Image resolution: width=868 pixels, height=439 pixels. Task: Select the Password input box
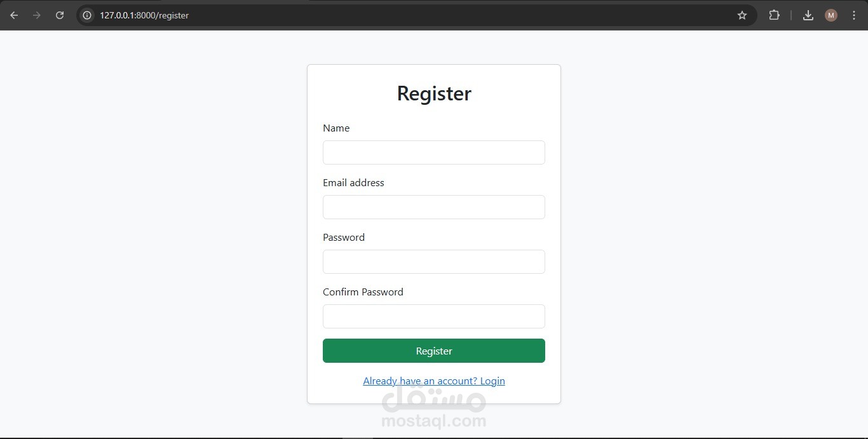[x=434, y=262]
